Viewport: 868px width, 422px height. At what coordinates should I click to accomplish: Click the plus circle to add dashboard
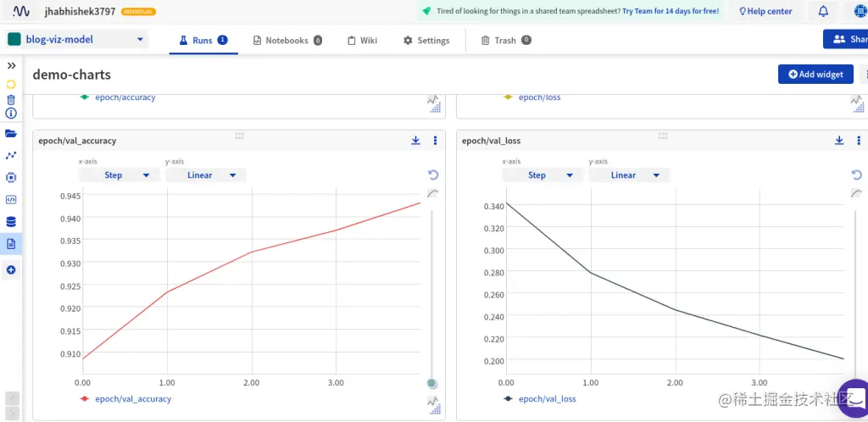point(11,270)
